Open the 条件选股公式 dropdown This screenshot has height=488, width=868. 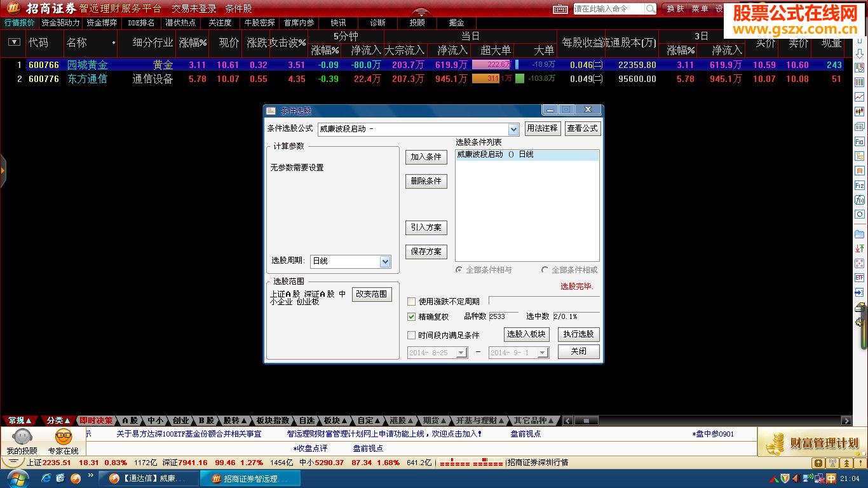point(513,129)
